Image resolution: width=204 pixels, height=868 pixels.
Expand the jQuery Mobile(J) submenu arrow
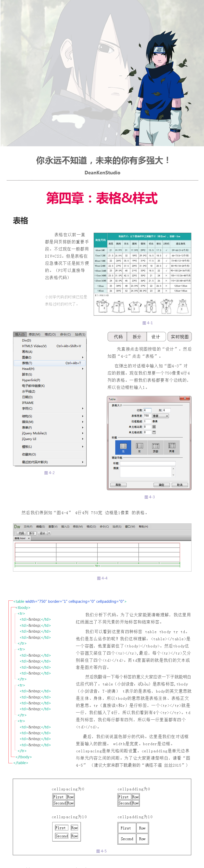pyautogui.click(x=82, y=433)
